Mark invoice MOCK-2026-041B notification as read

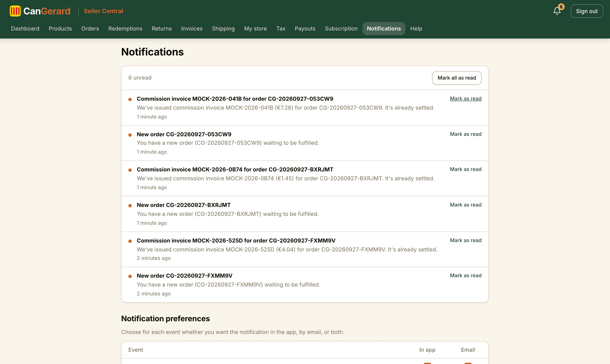tap(465, 99)
